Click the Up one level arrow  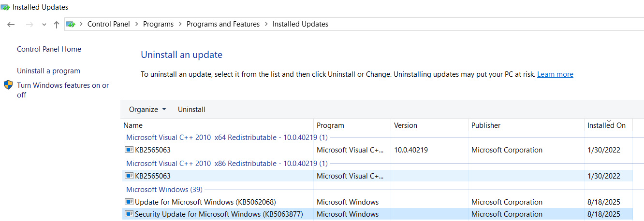(x=57, y=25)
